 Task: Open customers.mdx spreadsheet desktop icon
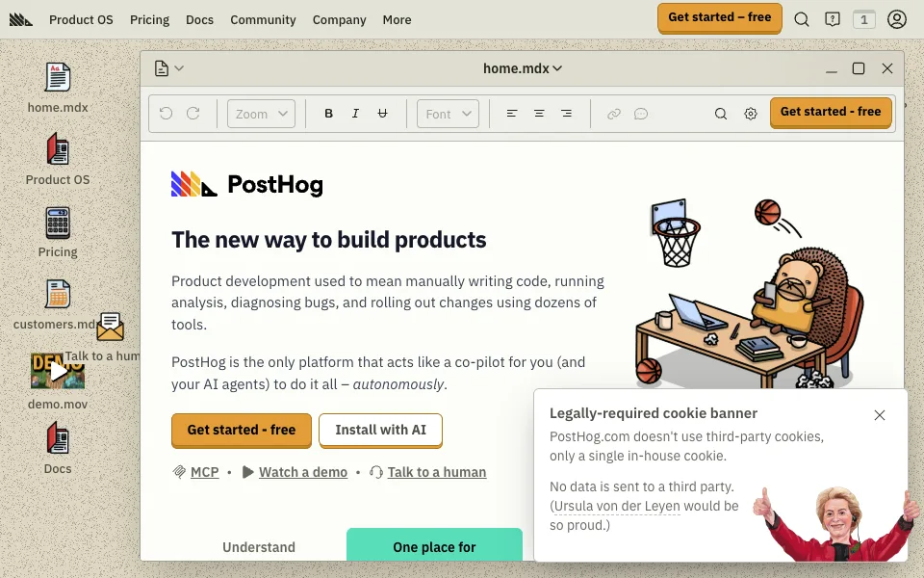pos(58,294)
